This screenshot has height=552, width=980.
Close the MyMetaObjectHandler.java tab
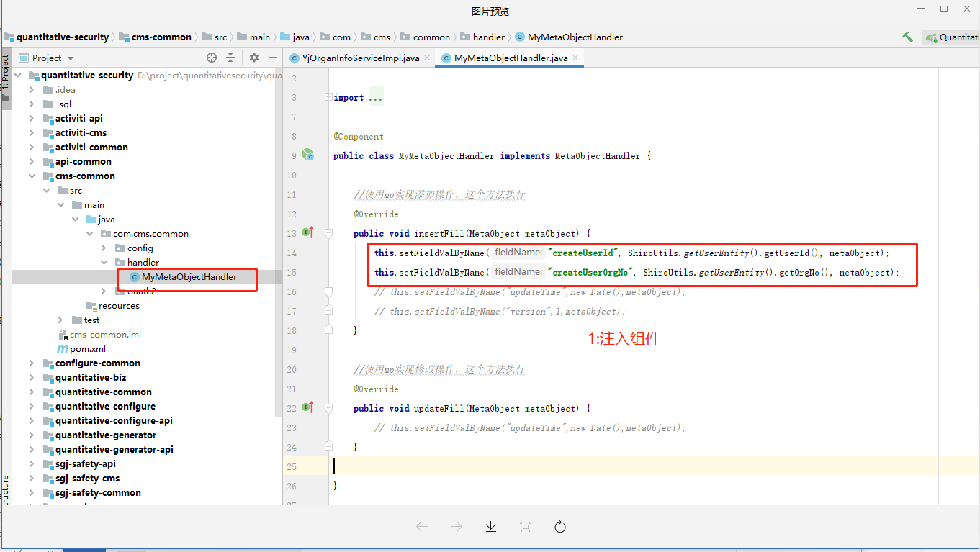(576, 58)
